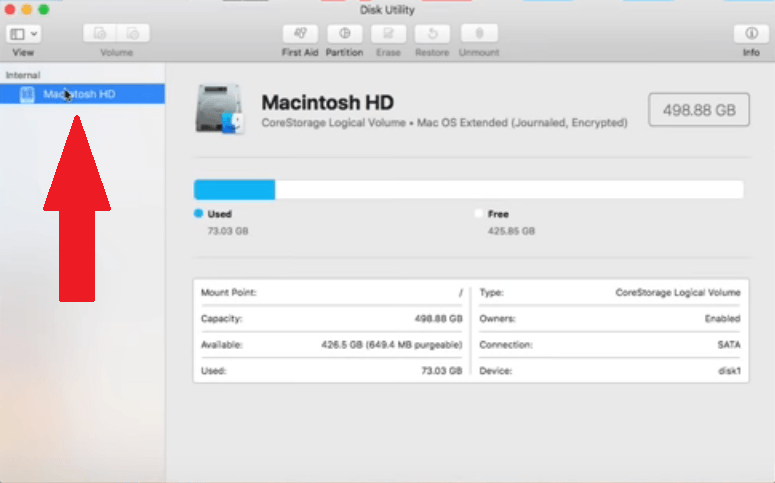Click the Restore toolbar icon
The width and height of the screenshot is (775, 483).
click(432, 33)
